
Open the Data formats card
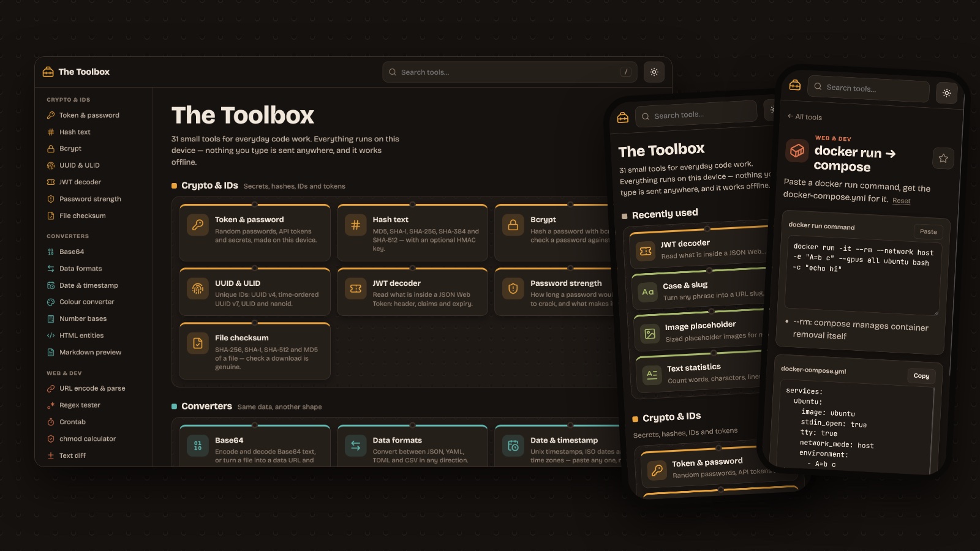tap(412, 446)
